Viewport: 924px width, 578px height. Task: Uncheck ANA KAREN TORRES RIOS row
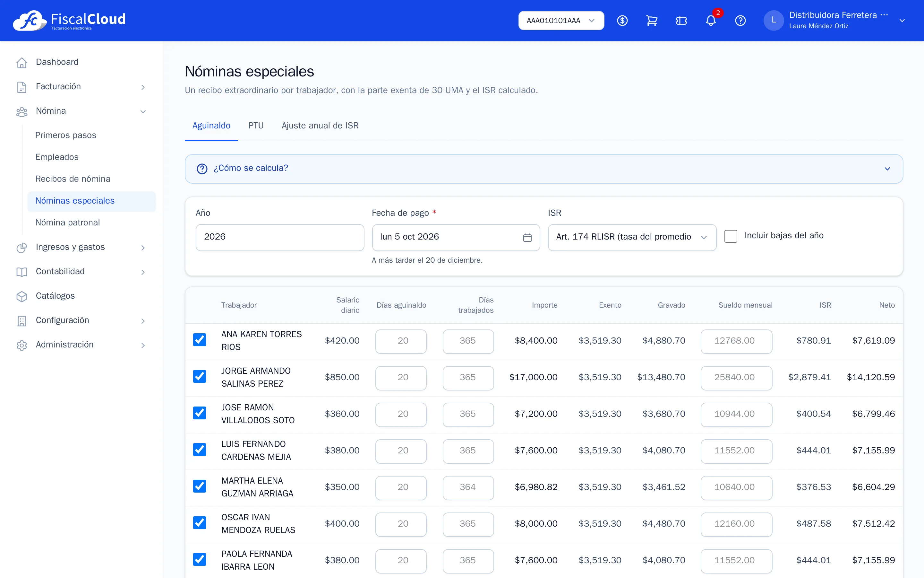click(199, 339)
